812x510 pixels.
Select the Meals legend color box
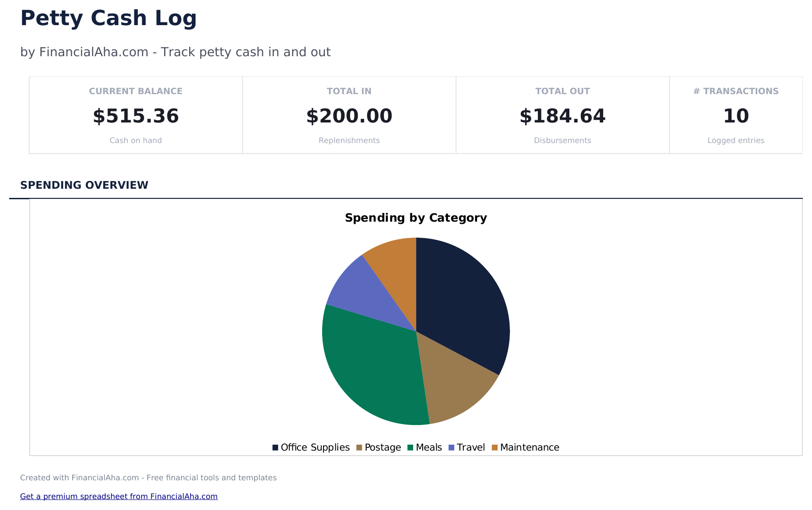(410, 447)
